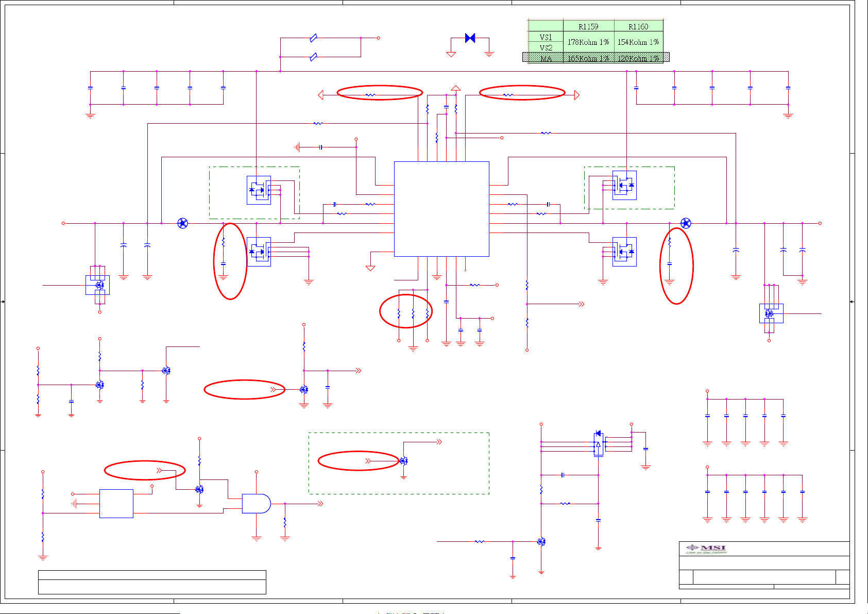Select the blue rectangular block beside AND gate
Screen dimensions: 868x614
point(116,504)
